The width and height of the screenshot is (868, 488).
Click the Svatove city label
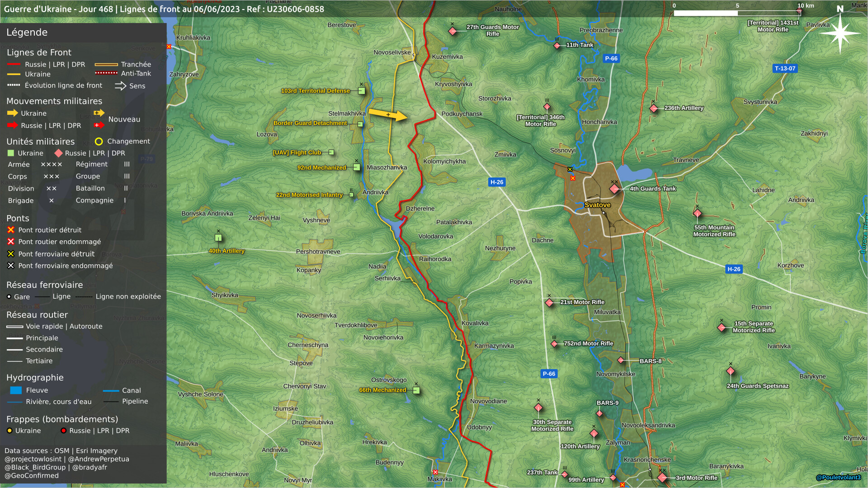(597, 205)
